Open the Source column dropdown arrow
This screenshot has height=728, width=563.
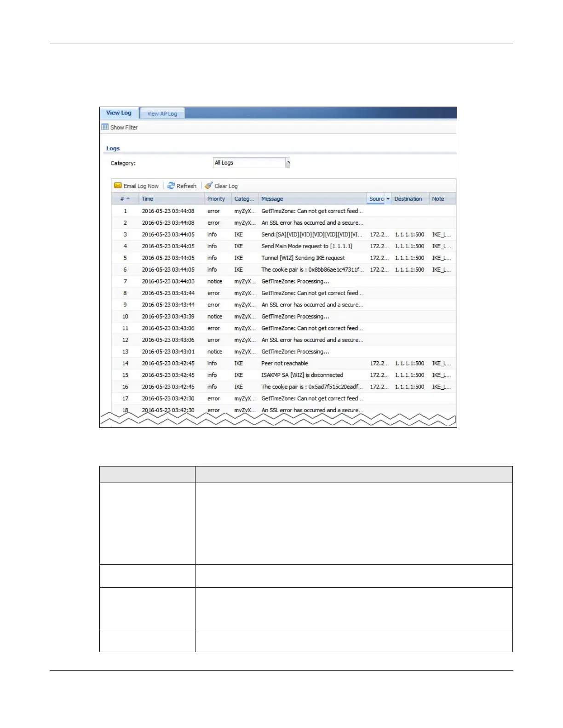point(388,199)
